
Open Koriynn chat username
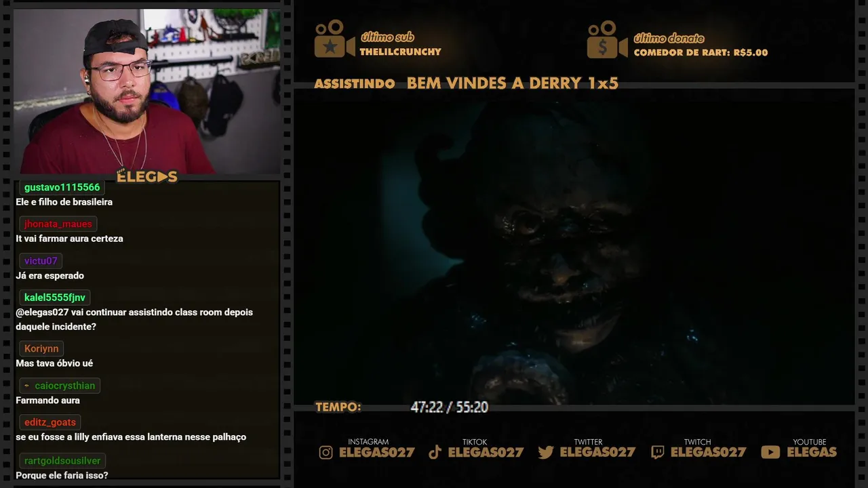(41, 348)
